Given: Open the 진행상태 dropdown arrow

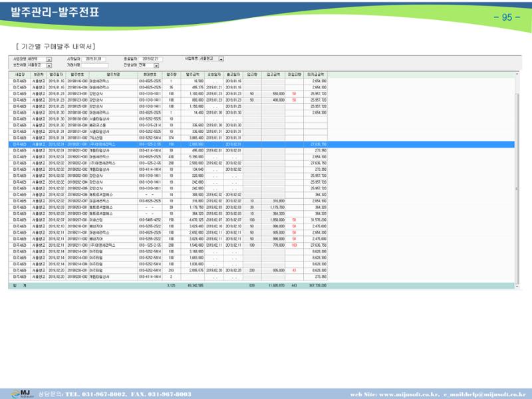Looking at the screenshot, I should click(x=156, y=65).
